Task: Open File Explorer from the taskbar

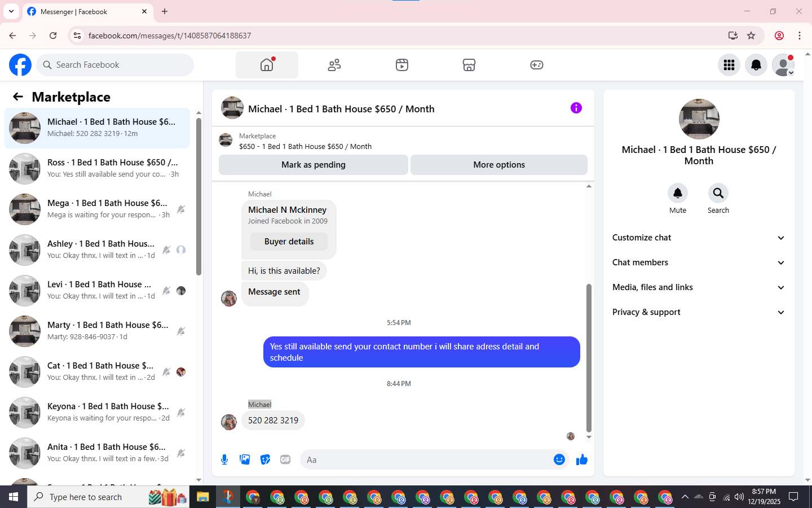Action: (x=202, y=497)
